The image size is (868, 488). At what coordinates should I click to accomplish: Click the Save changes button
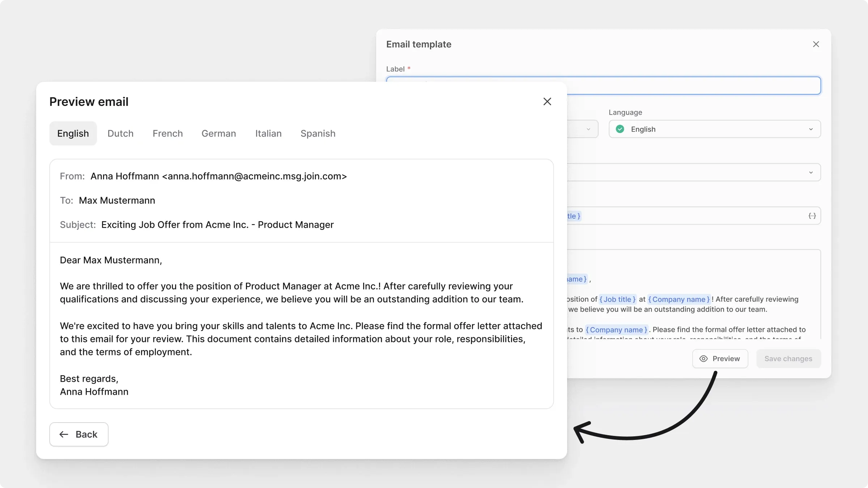tap(788, 359)
